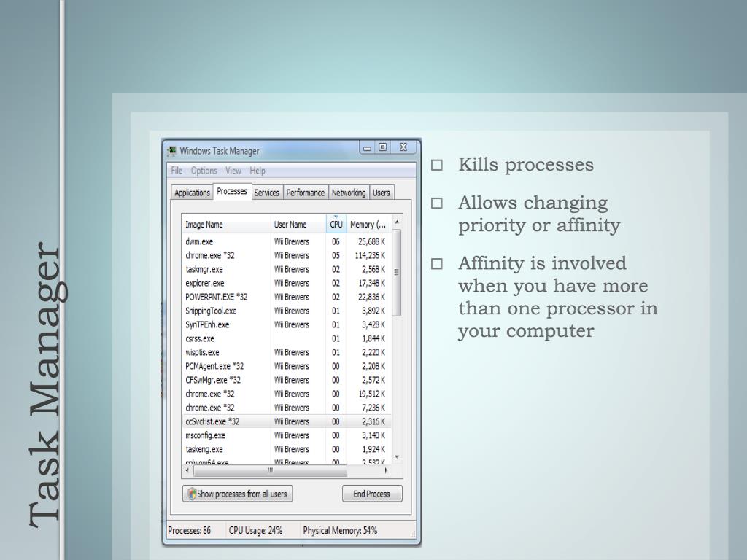The image size is (747, 560).
Task: Click the horizontal scrollbar right arrow
Action: [x=385, y=470]
